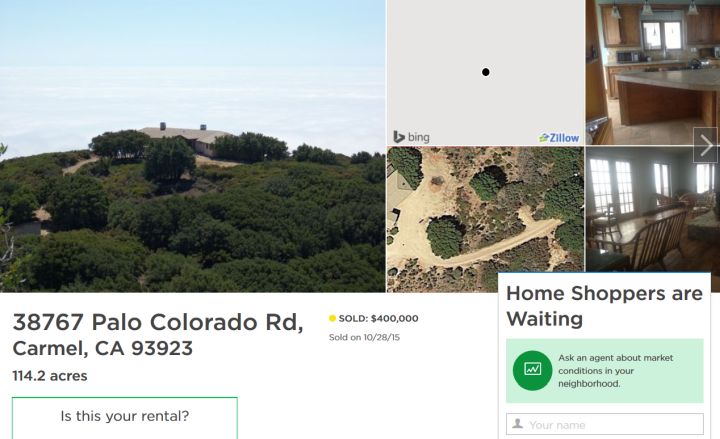
Task: Open the aerial satellite view thumbnail
Action: click(x=485, y=220)
